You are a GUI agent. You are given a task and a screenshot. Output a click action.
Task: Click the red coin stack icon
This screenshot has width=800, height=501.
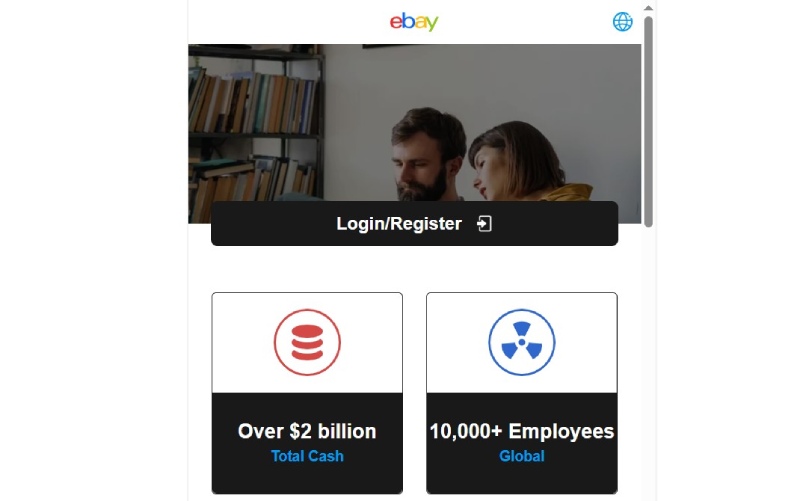click(x=307, y=342)
